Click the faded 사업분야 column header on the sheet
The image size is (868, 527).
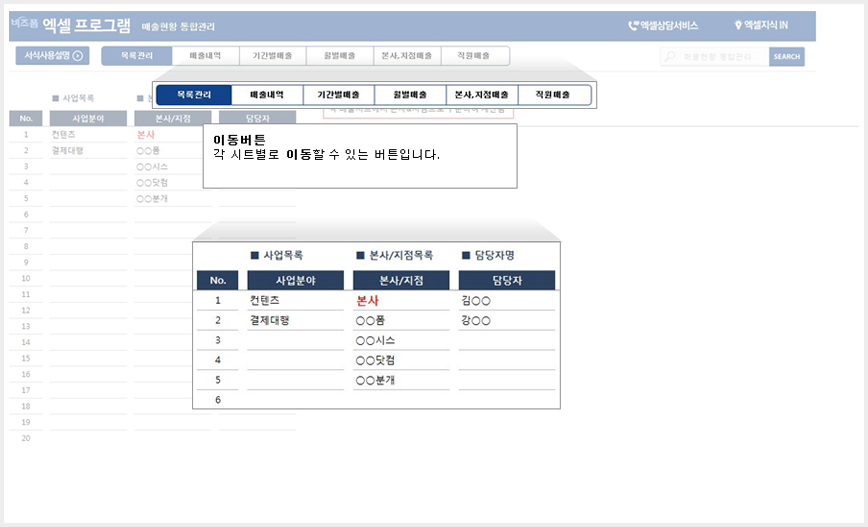[88, 118]
